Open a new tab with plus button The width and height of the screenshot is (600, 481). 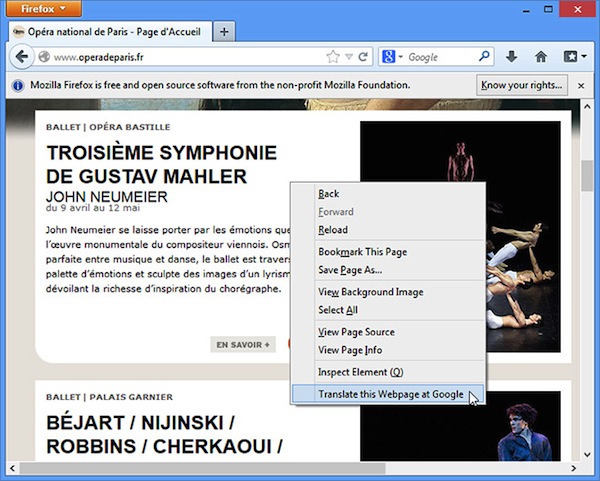pos(224,32)
